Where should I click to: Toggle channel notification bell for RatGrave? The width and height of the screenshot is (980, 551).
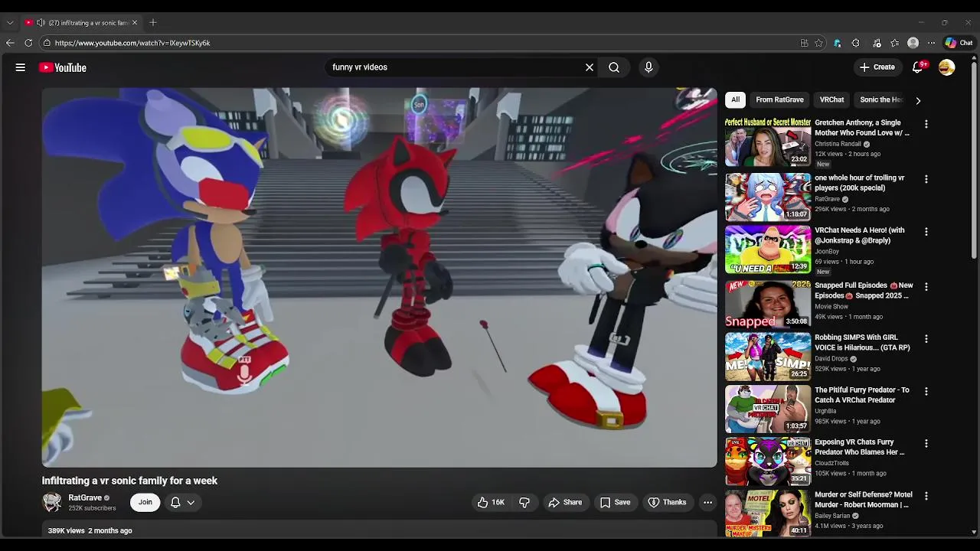tap(175, 502)
